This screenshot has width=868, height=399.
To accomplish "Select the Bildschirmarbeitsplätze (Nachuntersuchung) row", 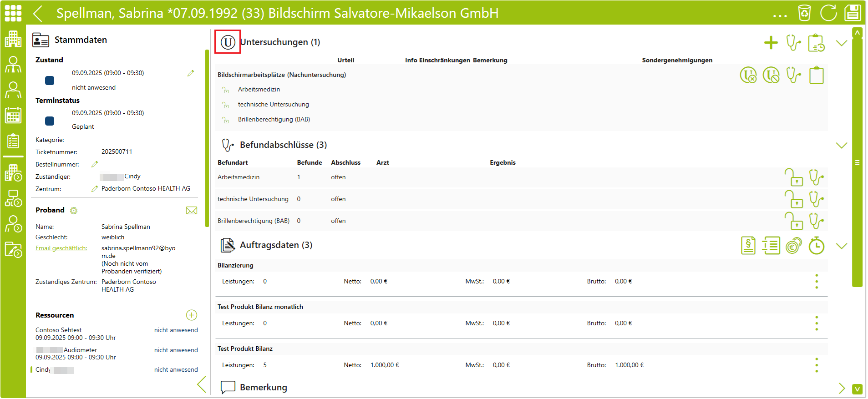I will pyautogui.click(x=521, y=75).
